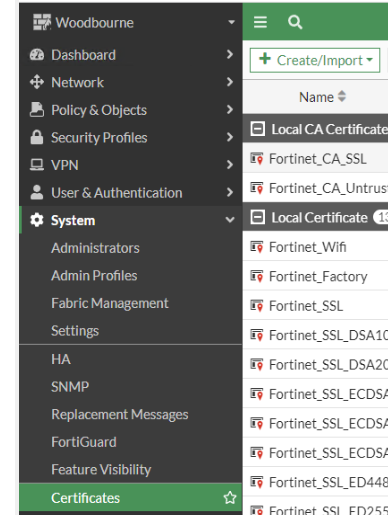The width and height of the screenshot is (388, 515).
Task: Click the certificate icon beside Fortinet_SSL_DSA20
Action: (257, 364)
